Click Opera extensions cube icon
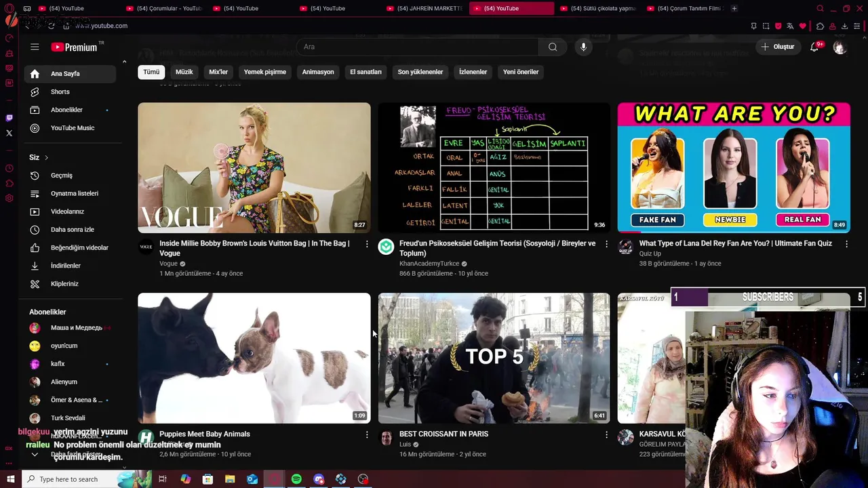 pyautogui.click(x=820, y=26)
